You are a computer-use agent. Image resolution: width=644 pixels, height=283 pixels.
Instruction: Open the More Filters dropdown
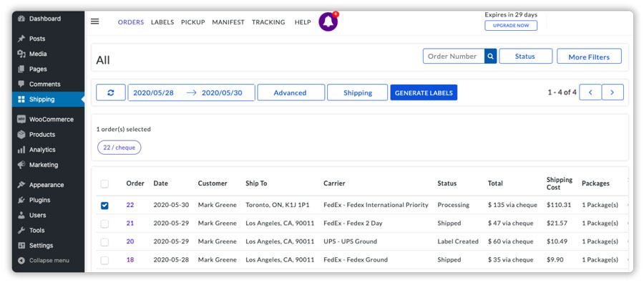click(x=589, y=57)
